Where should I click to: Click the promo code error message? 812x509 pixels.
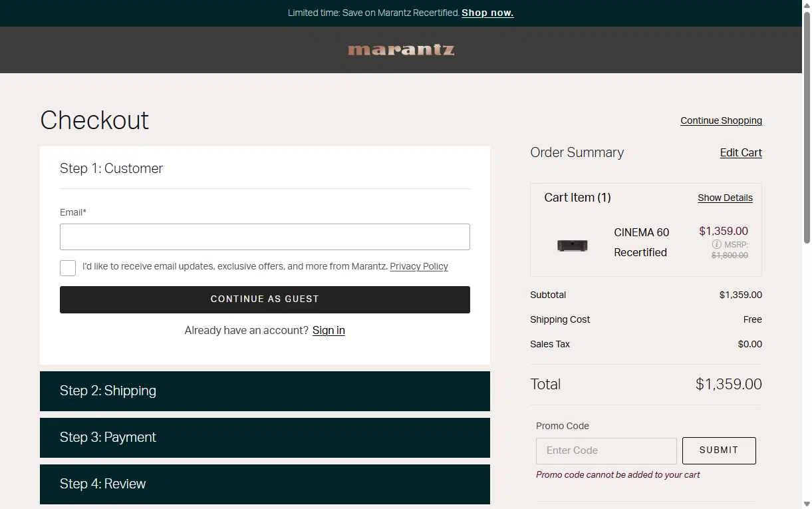click(x=618, y=474)
